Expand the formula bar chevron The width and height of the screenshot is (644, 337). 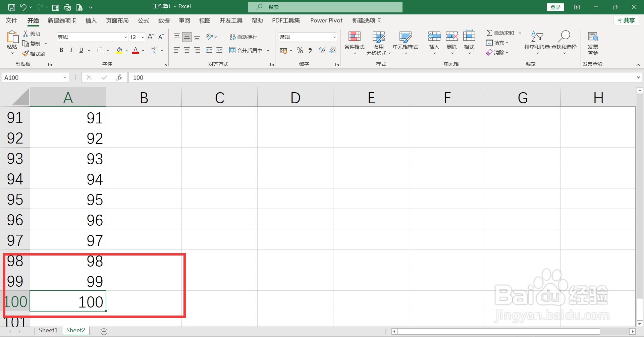pyautogui.click(x=638, y=77)
